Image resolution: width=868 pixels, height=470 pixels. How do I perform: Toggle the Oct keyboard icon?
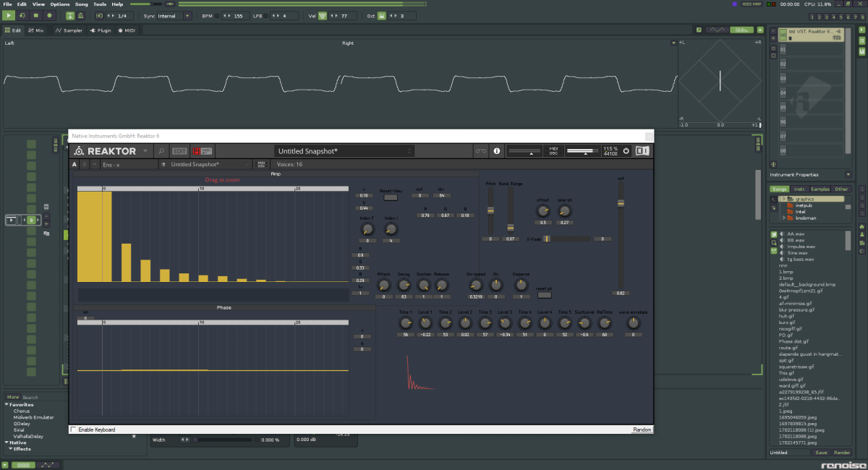382,15
